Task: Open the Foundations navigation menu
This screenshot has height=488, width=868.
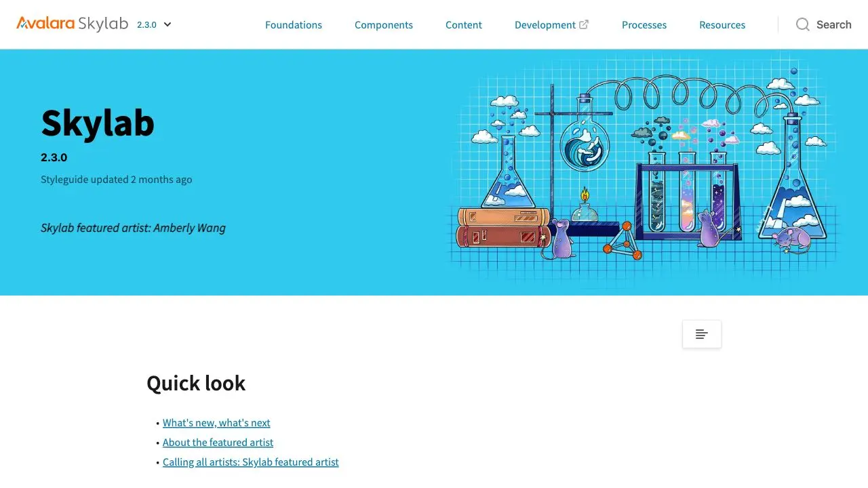Action: [x=294, y=25]
